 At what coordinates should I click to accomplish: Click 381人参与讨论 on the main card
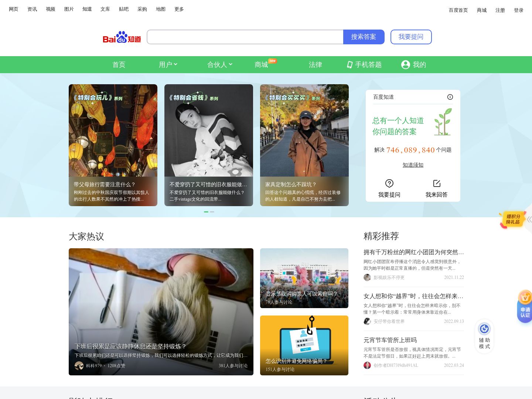(233, 366)
